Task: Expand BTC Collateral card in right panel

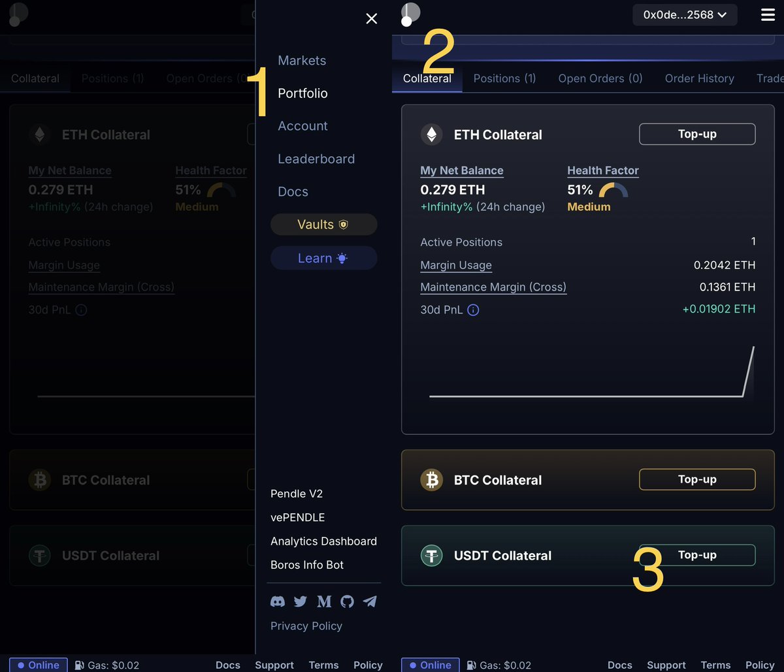Action: coord(588,480)
